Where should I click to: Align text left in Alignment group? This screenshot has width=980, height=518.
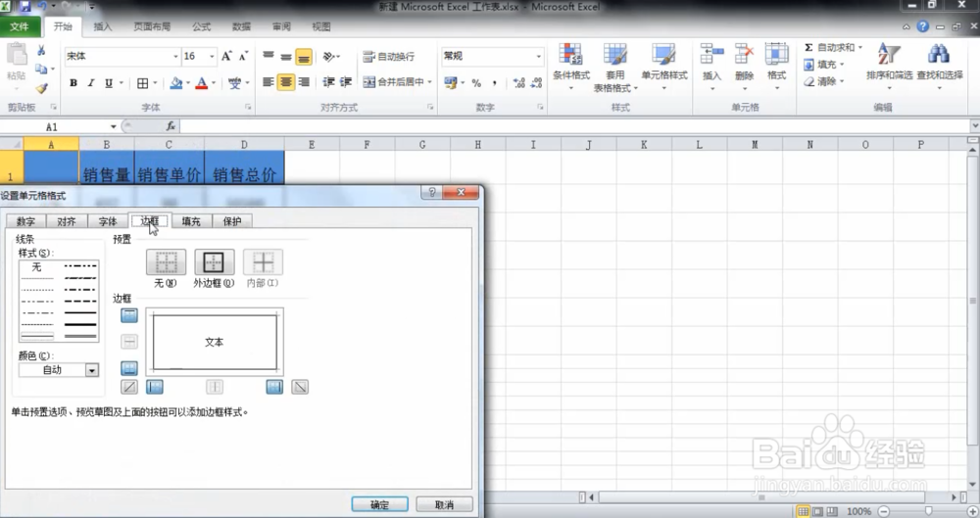(269, 82)
